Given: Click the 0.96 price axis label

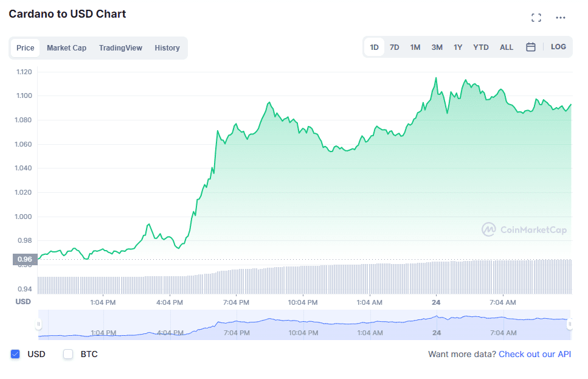Looking at the screenshot, I should click(x=24, y=259).
